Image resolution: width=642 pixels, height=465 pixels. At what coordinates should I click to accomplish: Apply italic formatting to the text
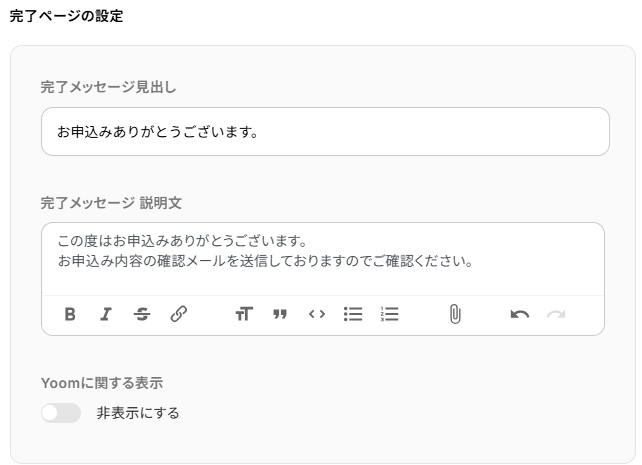pyautogui.click(x=105, y=314)
